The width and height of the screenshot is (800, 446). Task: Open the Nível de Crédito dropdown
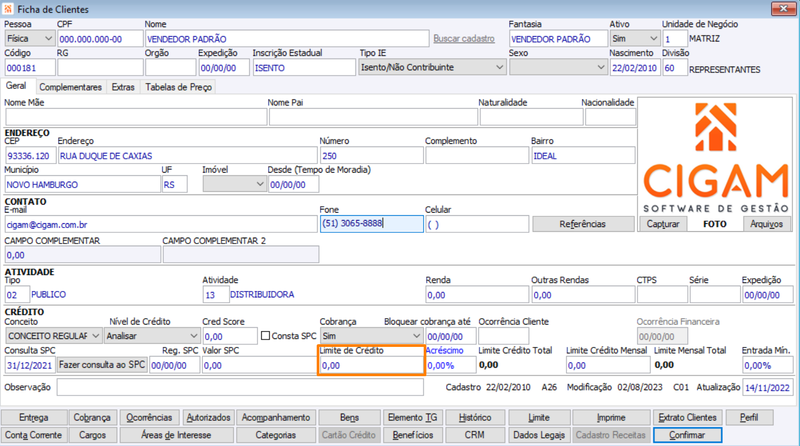[152, 336]
